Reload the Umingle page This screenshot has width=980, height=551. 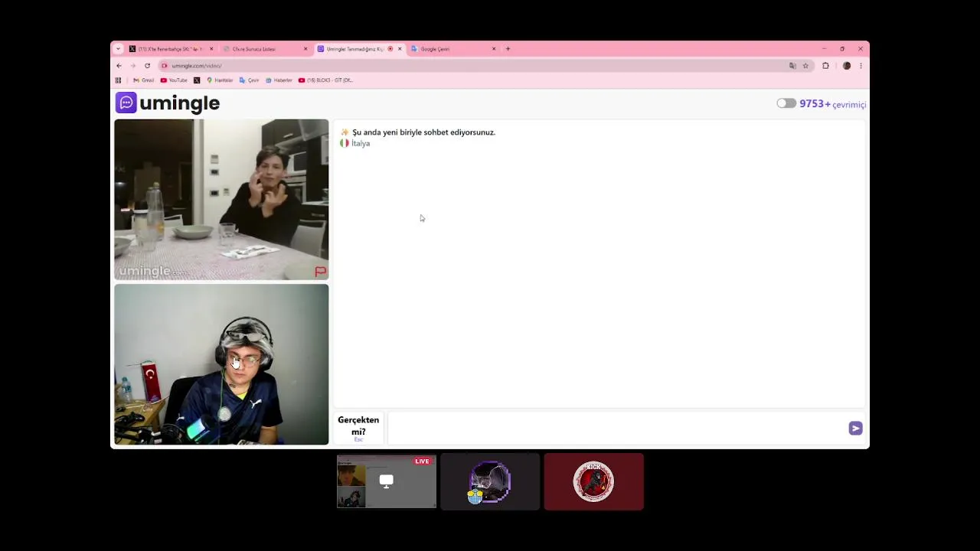(x=147, y=66)
